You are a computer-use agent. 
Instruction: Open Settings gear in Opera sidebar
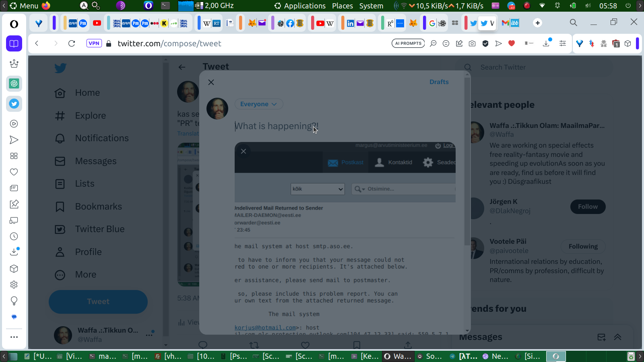pyautogui.click(x=14, y=285)
